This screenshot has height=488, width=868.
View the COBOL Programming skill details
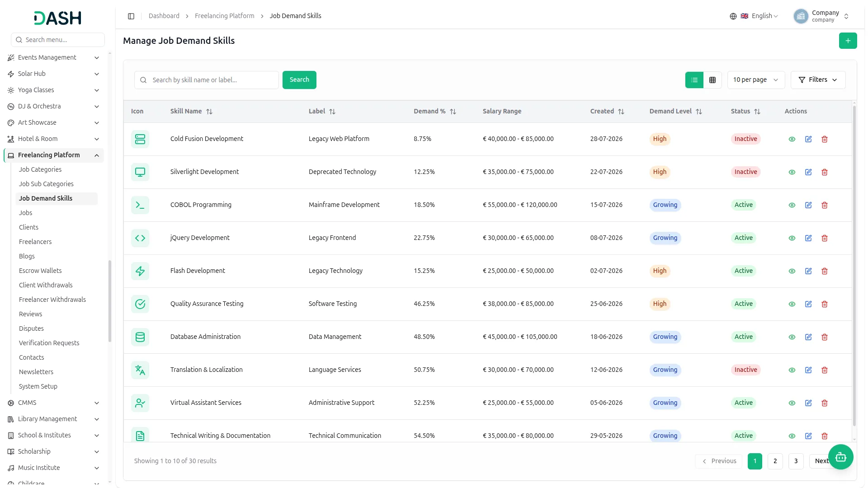pos(792,205)
